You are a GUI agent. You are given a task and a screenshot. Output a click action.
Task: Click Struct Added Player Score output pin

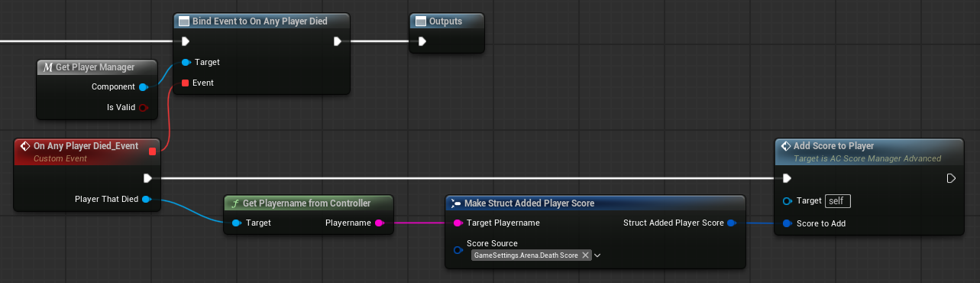(x=731, y=223)
